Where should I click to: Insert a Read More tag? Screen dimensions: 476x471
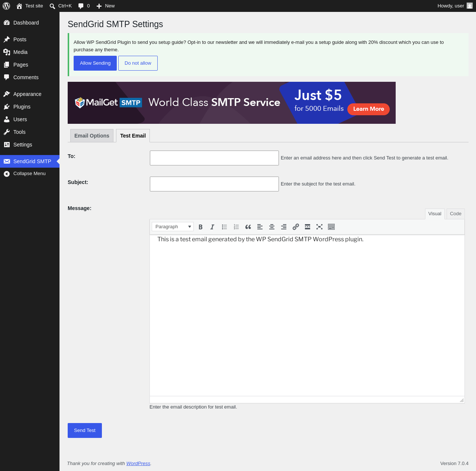(308, 227)
